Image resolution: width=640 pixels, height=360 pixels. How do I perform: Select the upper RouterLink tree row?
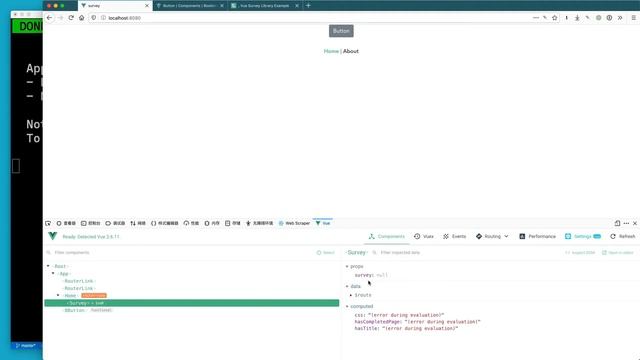192,281
